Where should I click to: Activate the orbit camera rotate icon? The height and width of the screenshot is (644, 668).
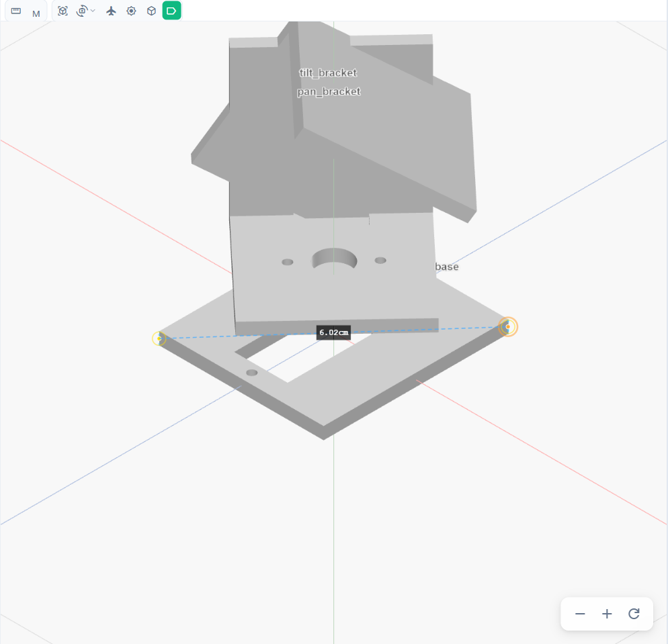pos(81,11)
